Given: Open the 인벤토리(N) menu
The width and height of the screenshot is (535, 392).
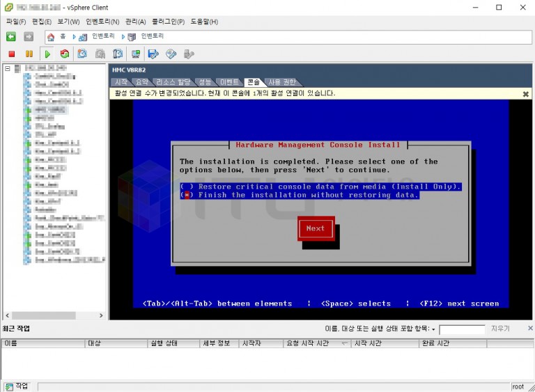Looking at the screenshot, I should [102, 22].
